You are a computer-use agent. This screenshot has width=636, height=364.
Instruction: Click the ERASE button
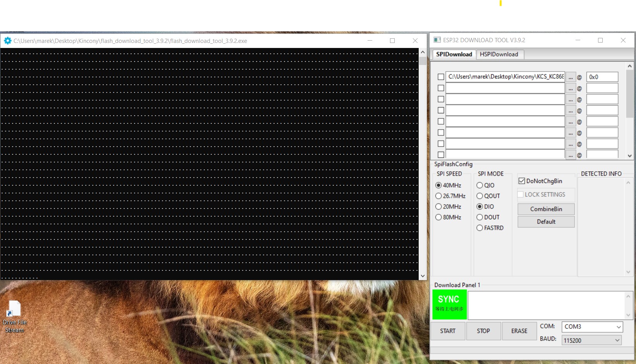(519, 331)
